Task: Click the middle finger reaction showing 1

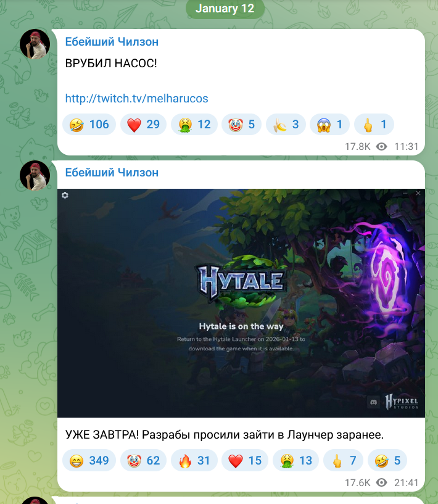Action: coord(374,125)
